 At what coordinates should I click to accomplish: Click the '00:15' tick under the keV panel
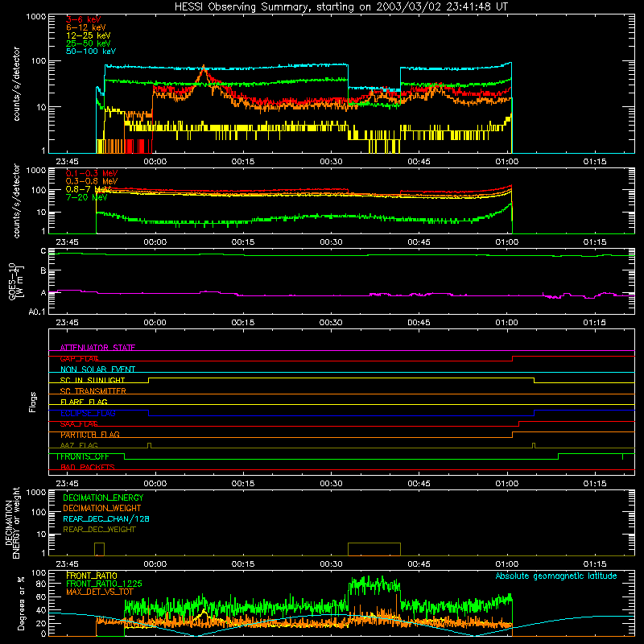(x=243, y=162)
